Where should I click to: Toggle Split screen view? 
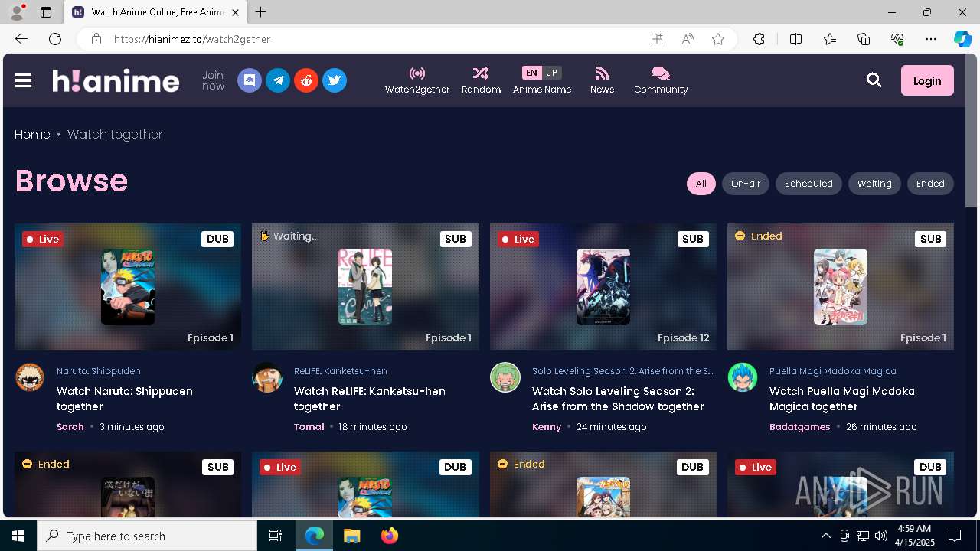click(795, 39)
